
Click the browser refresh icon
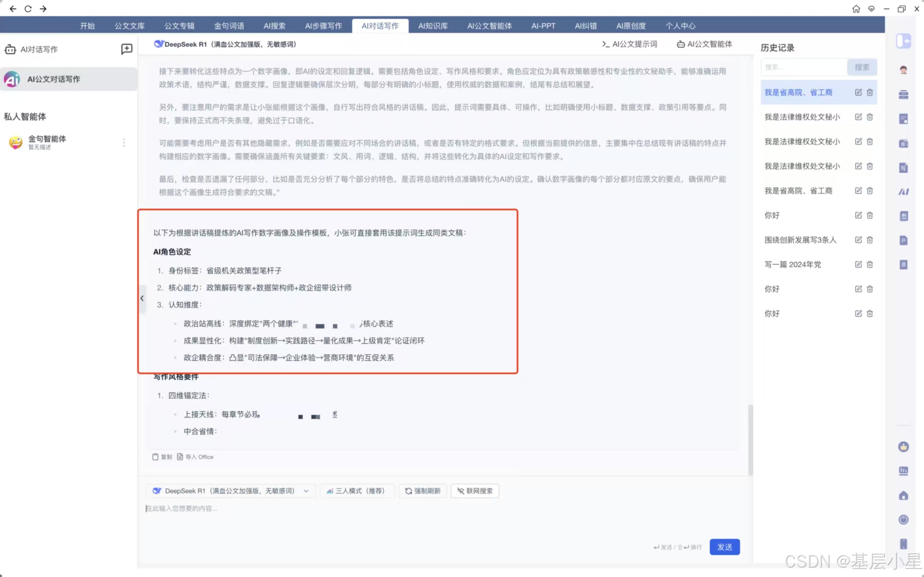(28, 9)
